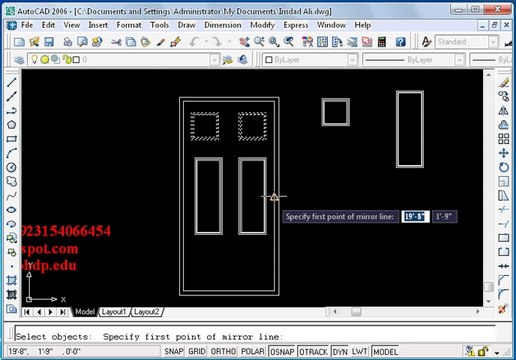Open the Undo history dropdown arrow
The height and width of the screenshot is (360, 516).
(206, 42)
